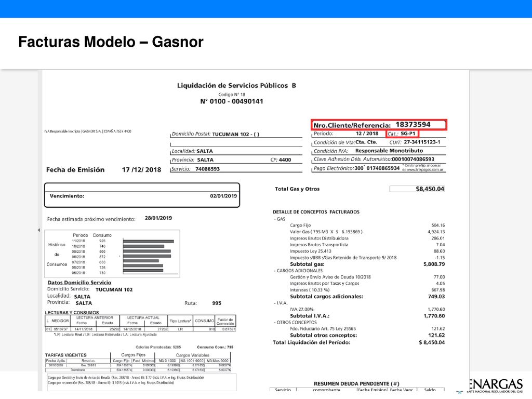
Task: Click Fdo. Fiduciario Art. 75 Ley 25565
Action: pyautogui.click(x=323, y=329)
